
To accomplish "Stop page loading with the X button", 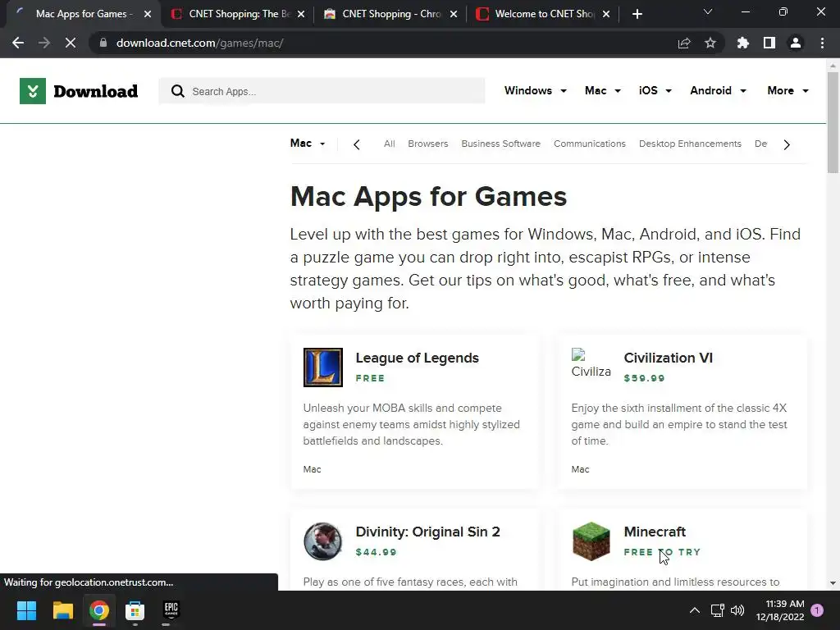I will tap(71, 43).
